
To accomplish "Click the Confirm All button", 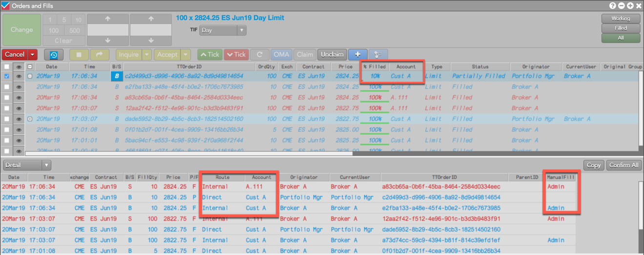I will click(x=623, y=165).
